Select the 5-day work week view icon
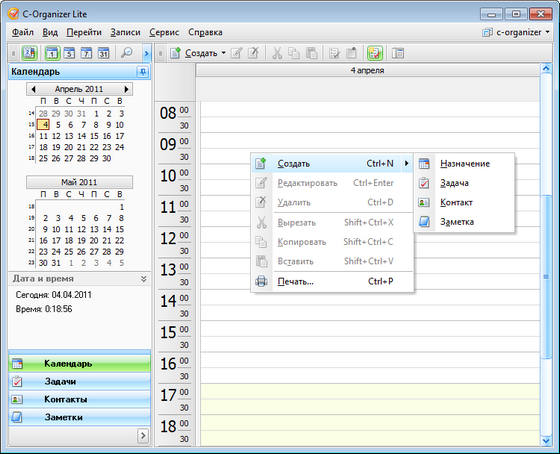560x454 pixels. (x=69, y=53)
